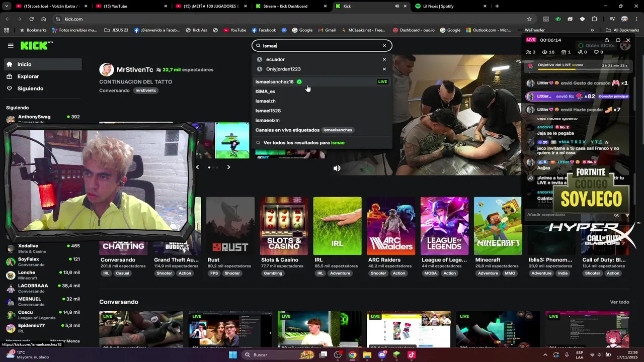The width and height of the screenshot is (644, 362).
Task: Go to the browser home page
Action: click(x=43, y=19)
